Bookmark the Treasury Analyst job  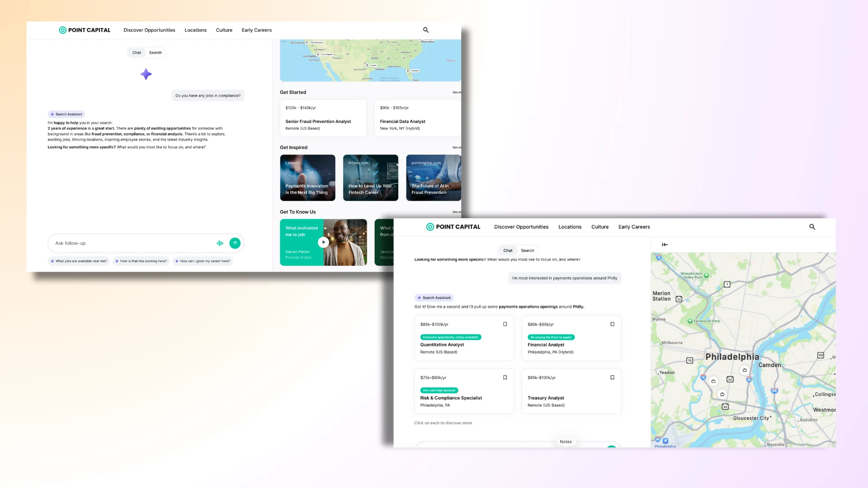(613, 377)
